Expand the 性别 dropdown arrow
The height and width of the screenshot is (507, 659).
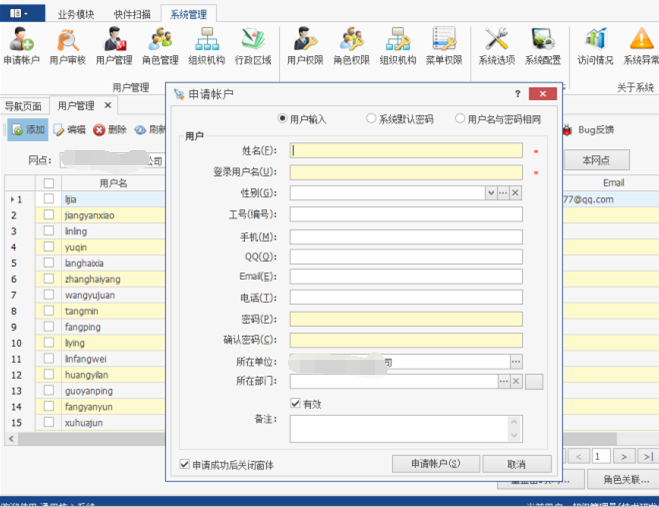coord(491,193)
